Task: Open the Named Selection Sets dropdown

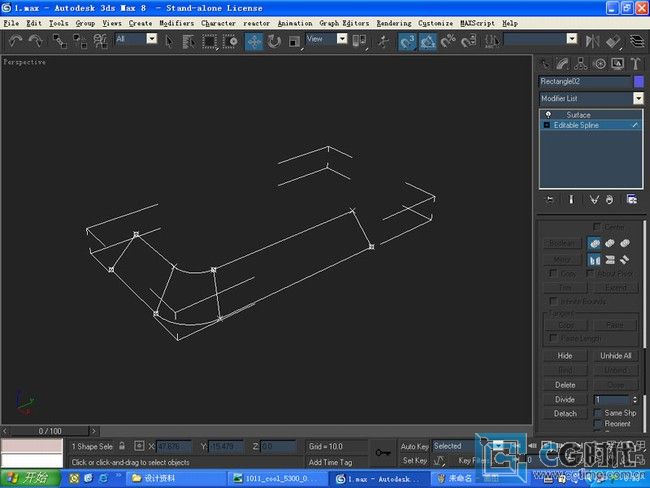Action: pos(572,39)
